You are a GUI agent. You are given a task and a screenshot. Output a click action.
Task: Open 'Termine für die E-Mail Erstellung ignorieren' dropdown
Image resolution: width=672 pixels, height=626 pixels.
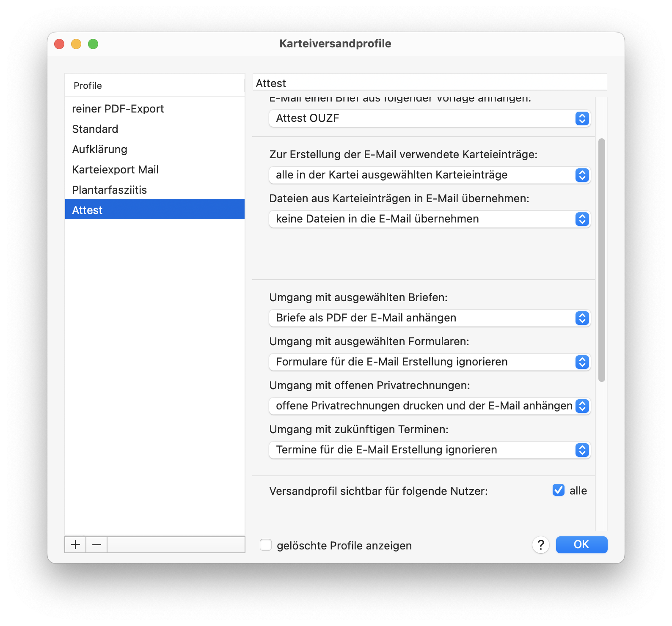(x=430, y=450)
